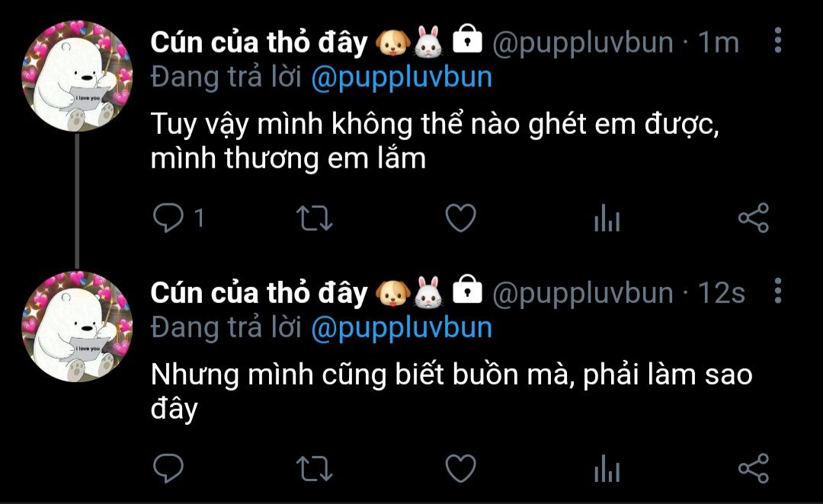Open @puppluvbun mention link in second tweet

(x=402, y=328)
